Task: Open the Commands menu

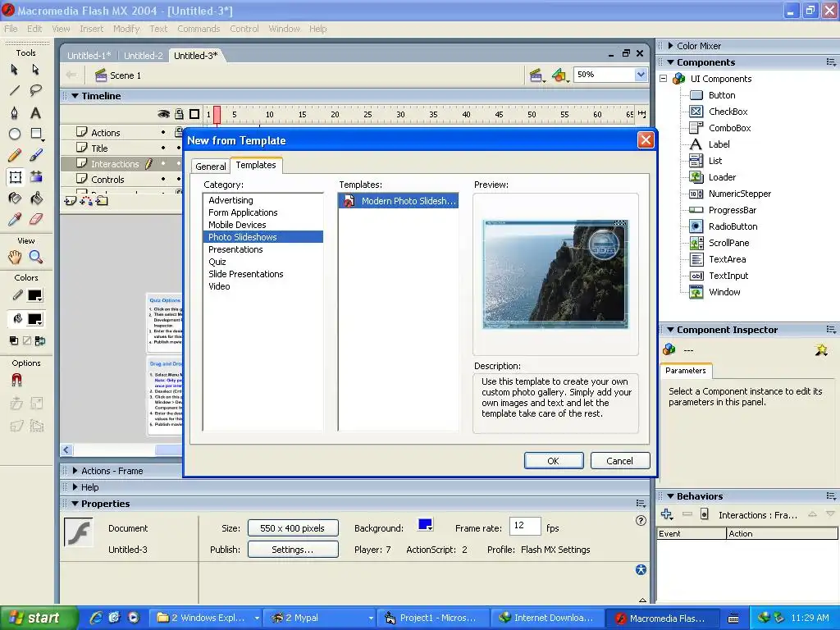Action: [x=199, y=29]
